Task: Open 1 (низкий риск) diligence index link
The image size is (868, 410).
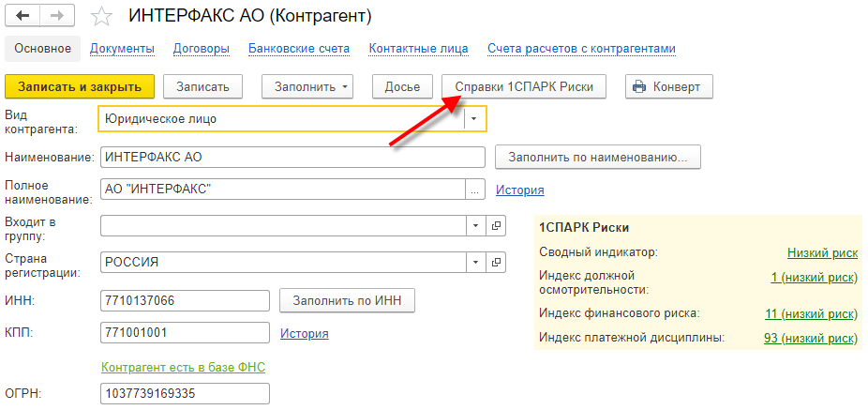Action: click(815, 277)
